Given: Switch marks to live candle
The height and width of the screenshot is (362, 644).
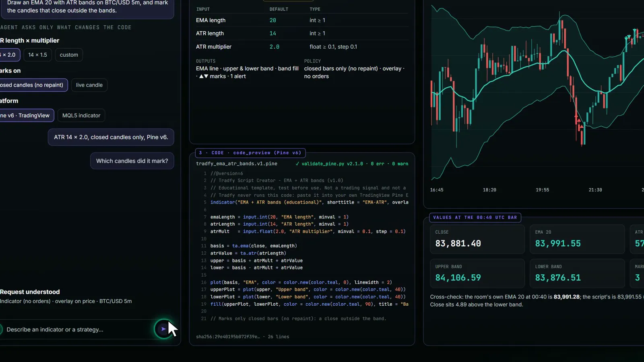Looking at the screenshot, I should tap(89, 85).
